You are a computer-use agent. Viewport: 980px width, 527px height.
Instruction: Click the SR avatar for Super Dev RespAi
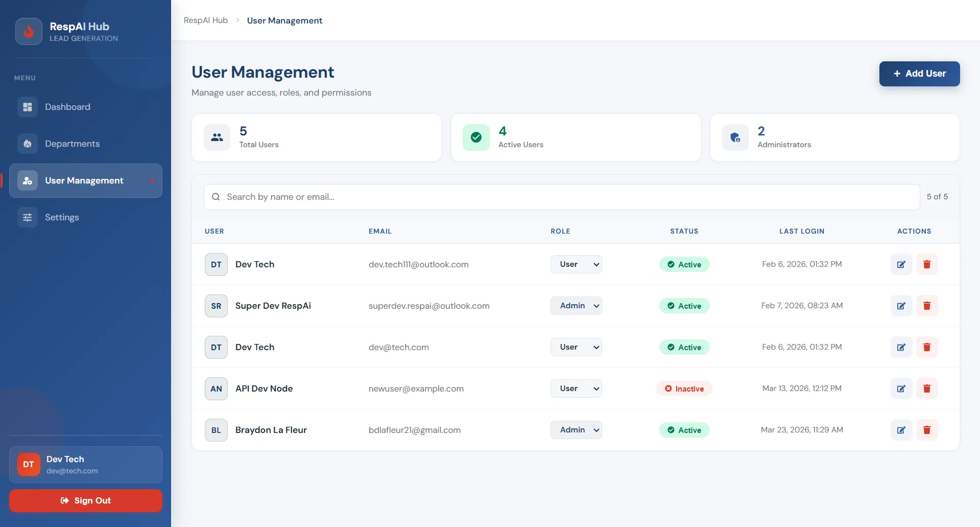tap(216, 306)
